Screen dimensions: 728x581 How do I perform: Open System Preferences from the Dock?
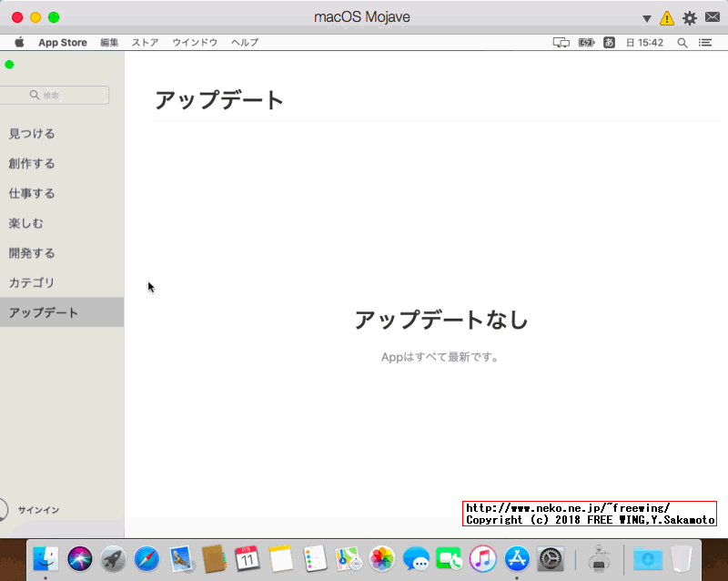(549, 560)
